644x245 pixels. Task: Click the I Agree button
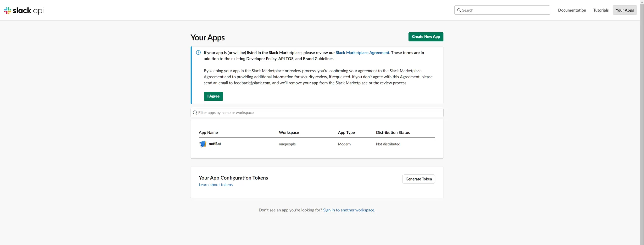[x=213, y=96]
